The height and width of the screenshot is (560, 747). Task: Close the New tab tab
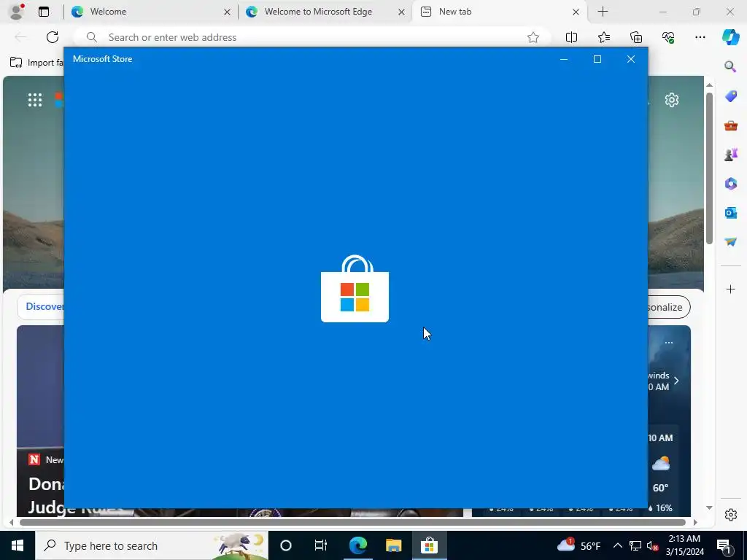point(576,12)
